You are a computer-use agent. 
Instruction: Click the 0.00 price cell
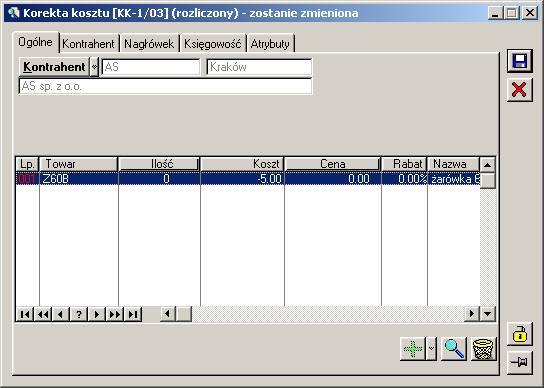click(333, 179)
